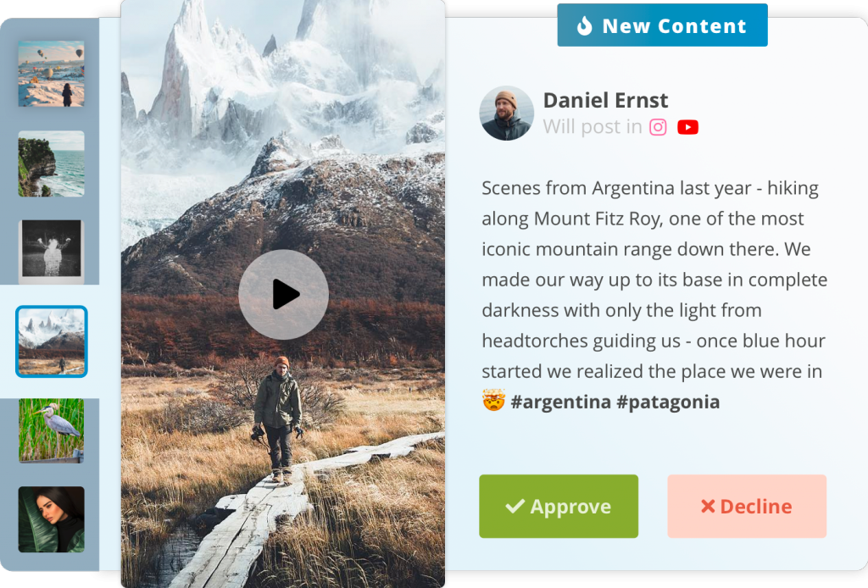Select the hot air balloons thumbnail
Image resolution: width=868 pixels, height=588 pixels.
click(x=52, y=74)
